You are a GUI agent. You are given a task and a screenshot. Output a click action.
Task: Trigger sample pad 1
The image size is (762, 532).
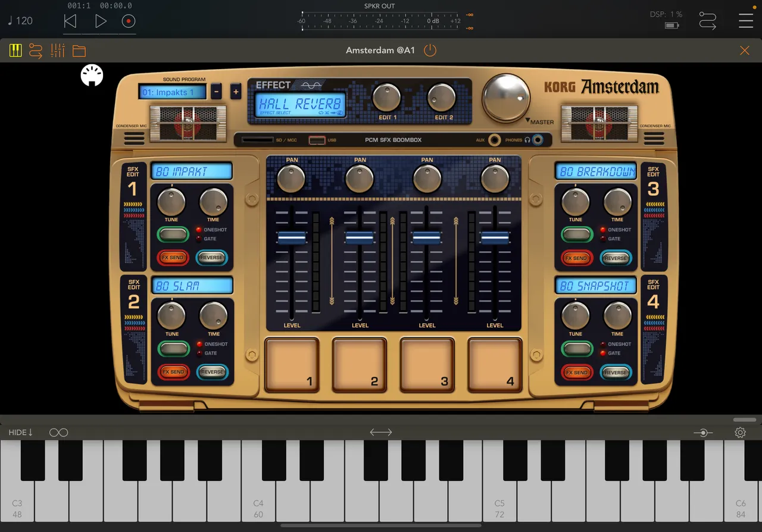(x=292, y=365)
